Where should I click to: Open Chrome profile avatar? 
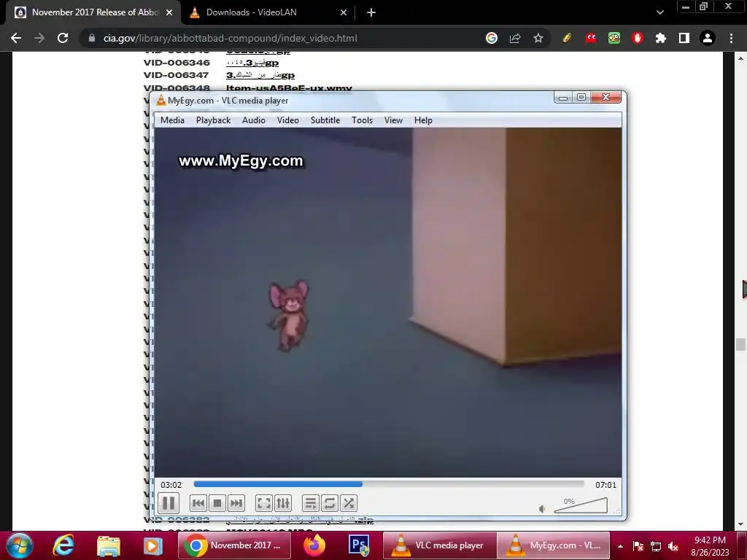708,38
